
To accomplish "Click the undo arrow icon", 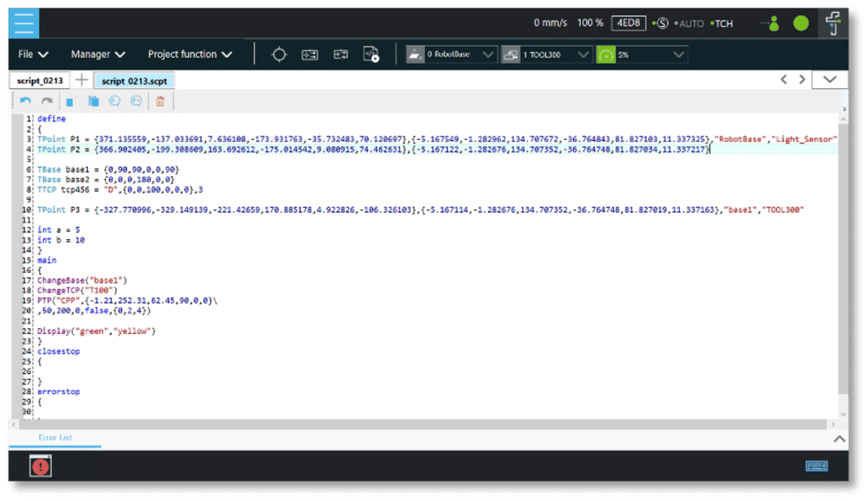I will [26, 101].
